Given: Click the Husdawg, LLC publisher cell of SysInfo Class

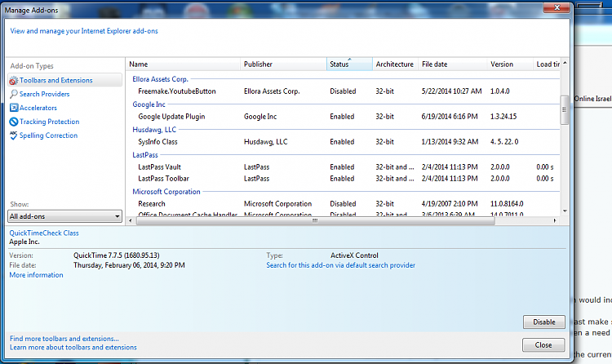Looking at the screenshot, I should [266, 142].
